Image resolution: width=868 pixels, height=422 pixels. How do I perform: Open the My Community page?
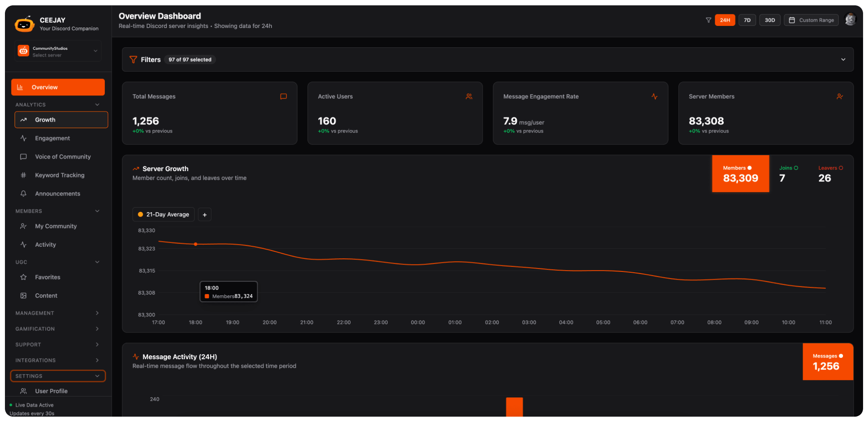coord(61,226)
